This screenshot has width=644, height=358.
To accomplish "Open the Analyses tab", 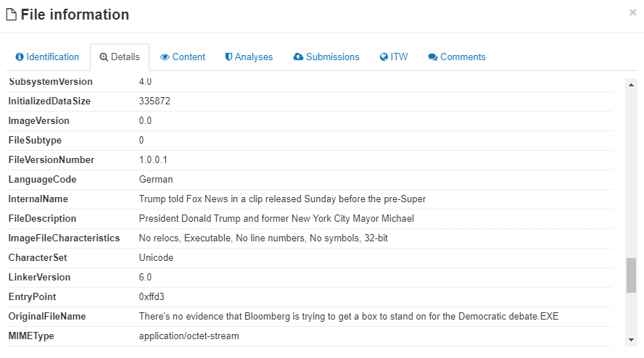I will point(254,57).
